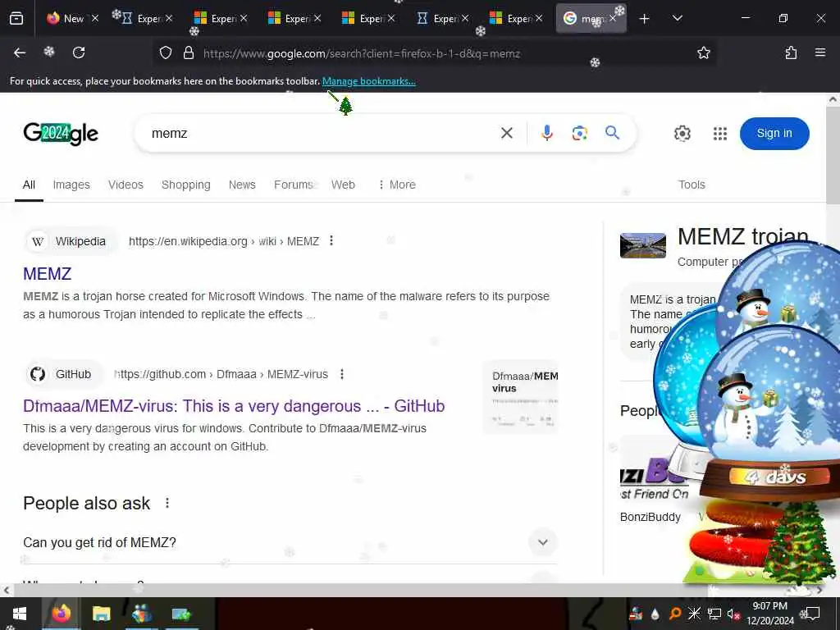
Task: Submit search with the blue magnifier icon
Action: [x=612, y=132]
